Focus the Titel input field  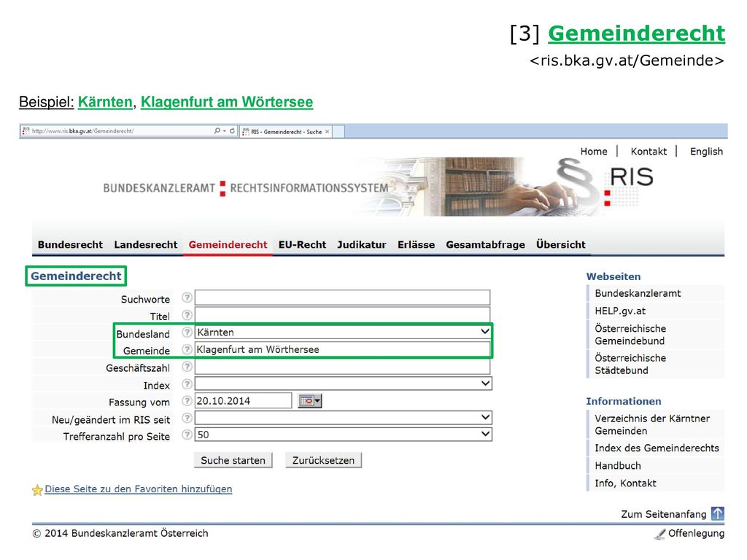tap(343, 315)
